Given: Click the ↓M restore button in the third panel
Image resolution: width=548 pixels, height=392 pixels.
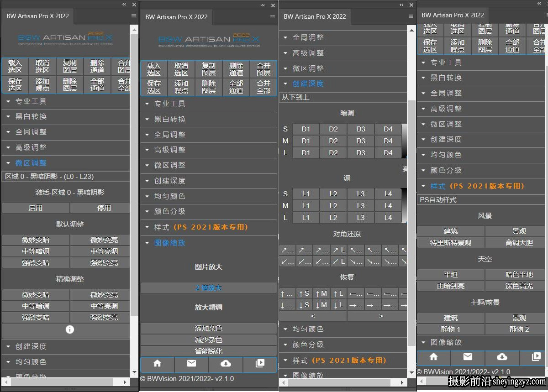Looking at the screenshot, I should click(321, 305).
